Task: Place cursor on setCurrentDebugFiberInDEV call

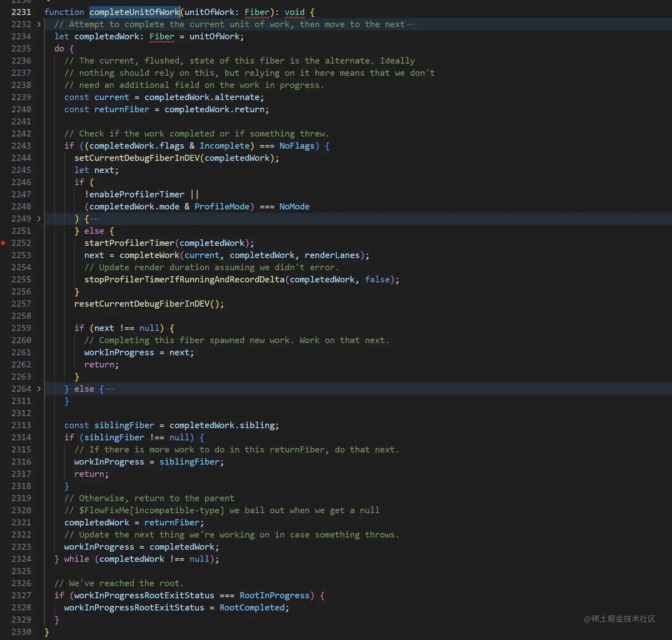Action: pyautogui.click(x=137, y=158)
